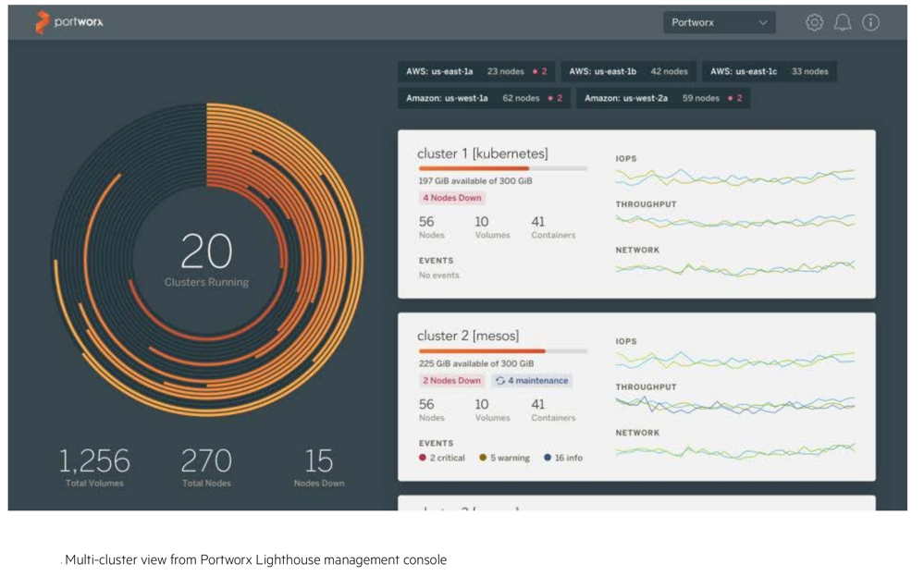Click the 2 Nodes Down badge
Screen dimensions: 924x576
click(452, 381)
